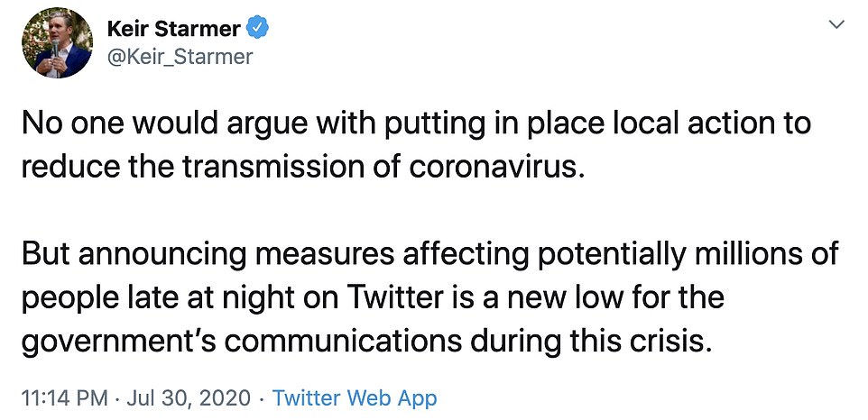This screenshot has width=868, height=420.
Task: Click the 11:14 PM timestamp
Action: [x=60, y=397]
